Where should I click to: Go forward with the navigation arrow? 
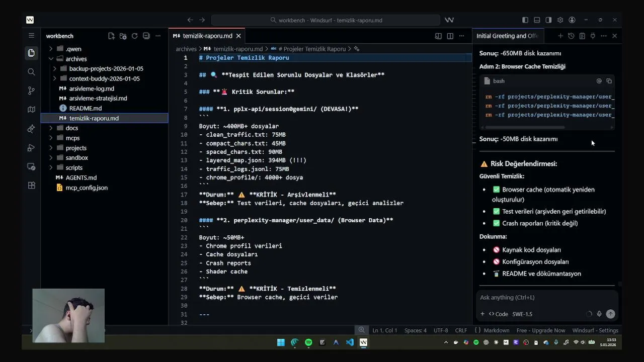click(x=202, y=20)
